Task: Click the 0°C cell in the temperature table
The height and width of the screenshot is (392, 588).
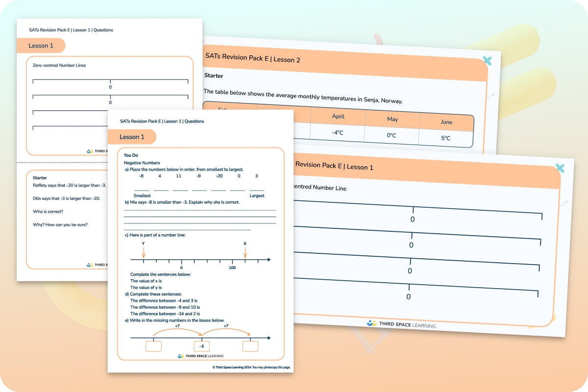Action: coord(392,135)
